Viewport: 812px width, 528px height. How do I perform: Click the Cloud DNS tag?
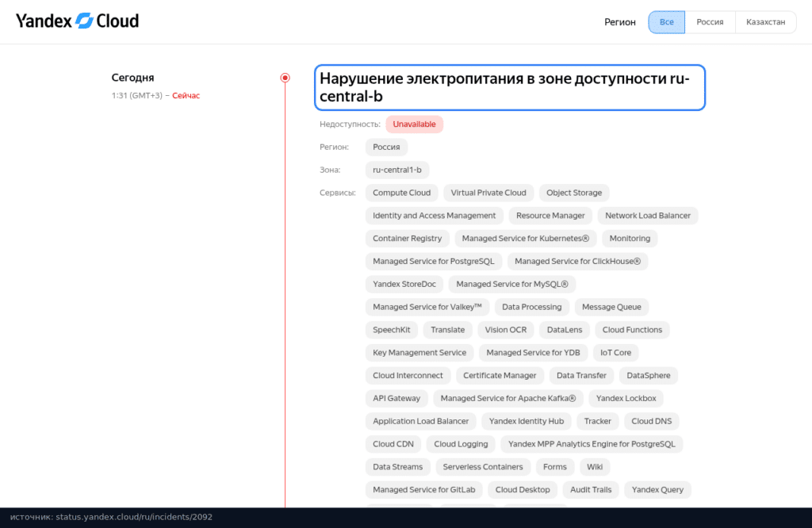652,420
